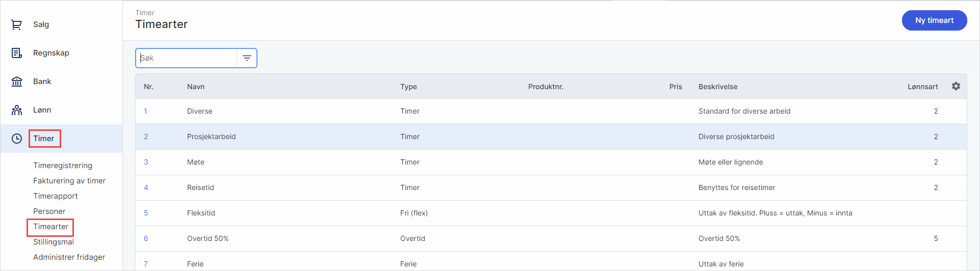Screen dimensions: 980x271
Task: Open timeart number 5 Fleksitid link
Action: 146,213
